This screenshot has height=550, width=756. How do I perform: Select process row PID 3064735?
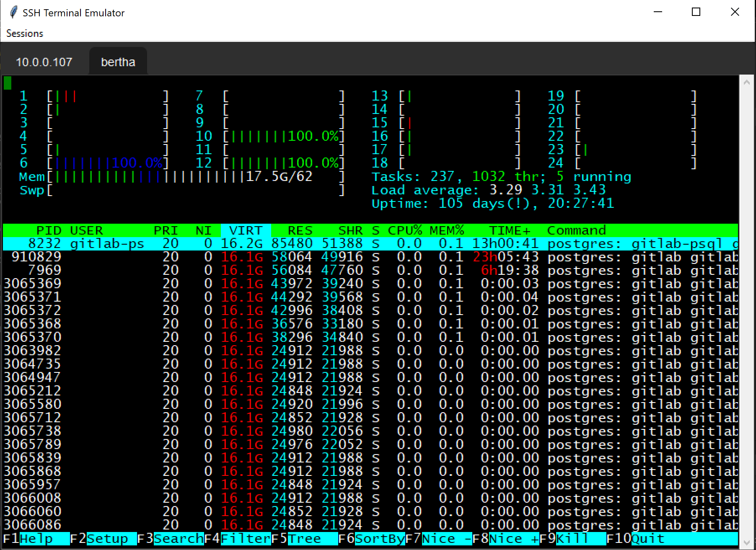coord(370,364)
